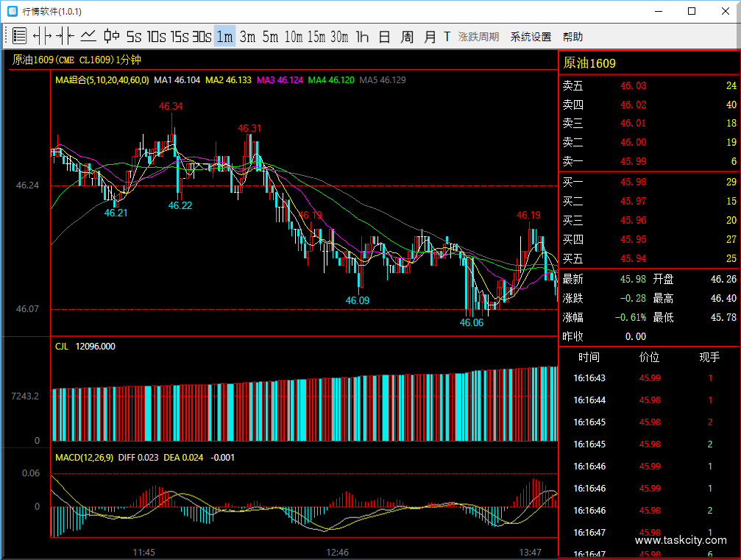Click the 涨跌周期 button
741x560 pixels.
pos(478,37)
